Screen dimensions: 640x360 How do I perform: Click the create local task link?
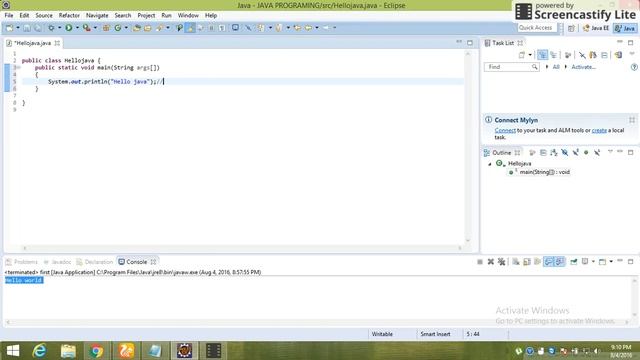pyautogui.click(x=599, y=131)
